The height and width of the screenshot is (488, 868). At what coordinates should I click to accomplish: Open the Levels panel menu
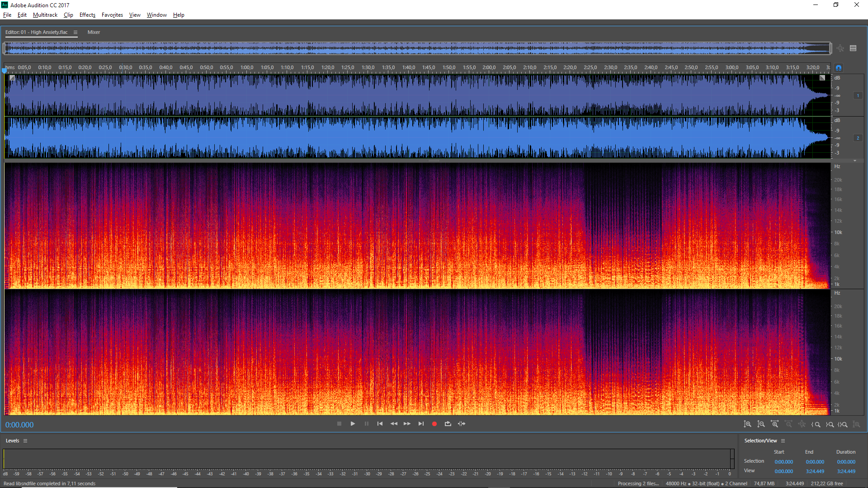pos(25,441)
